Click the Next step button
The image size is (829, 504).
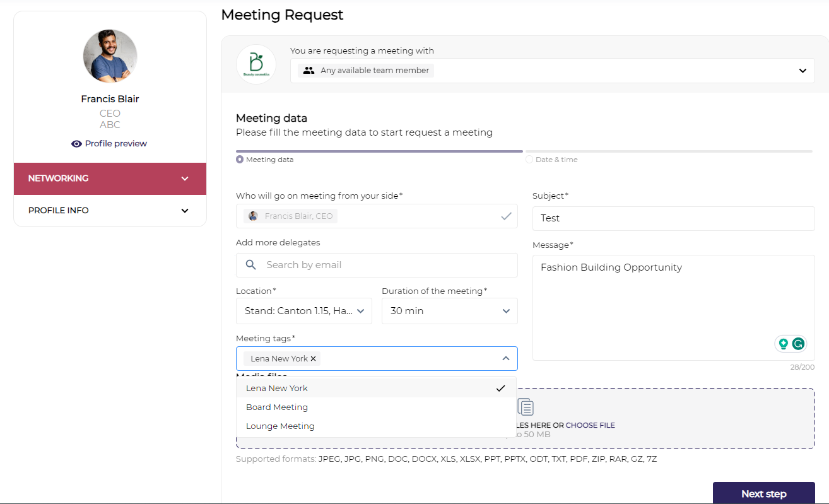pos(763,493)
